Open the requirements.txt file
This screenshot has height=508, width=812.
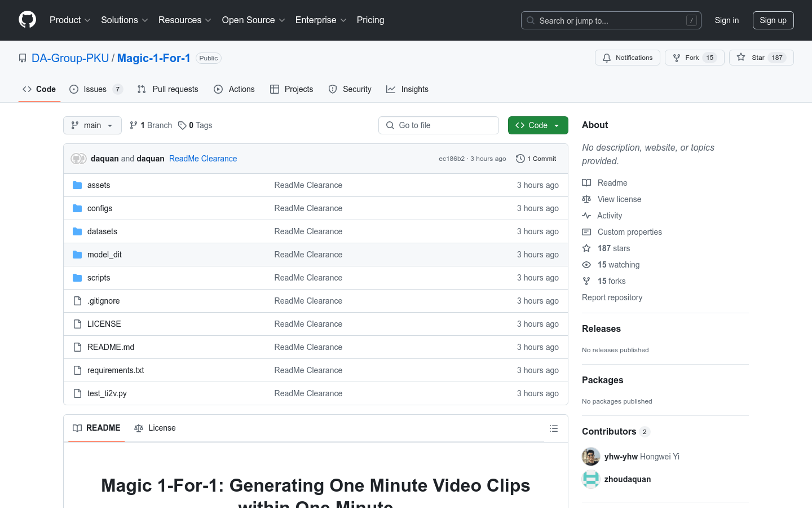(116, 370)
